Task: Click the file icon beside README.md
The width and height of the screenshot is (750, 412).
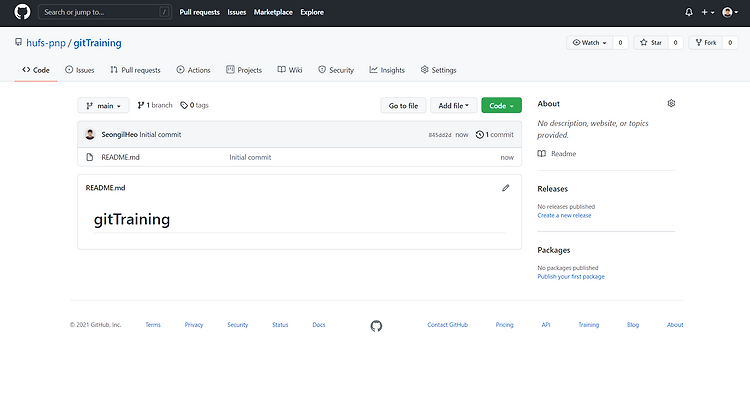Action: [x=89, y=157]
